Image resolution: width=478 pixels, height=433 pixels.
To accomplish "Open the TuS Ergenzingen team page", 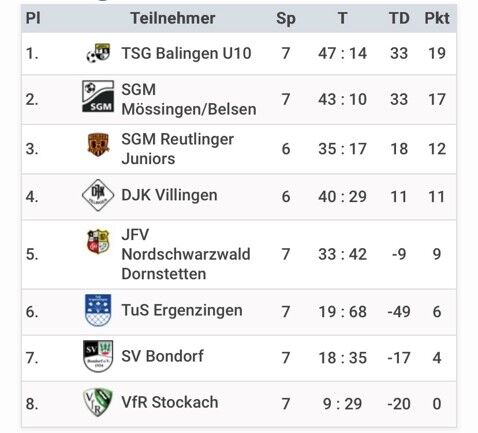I will [182, 311].
